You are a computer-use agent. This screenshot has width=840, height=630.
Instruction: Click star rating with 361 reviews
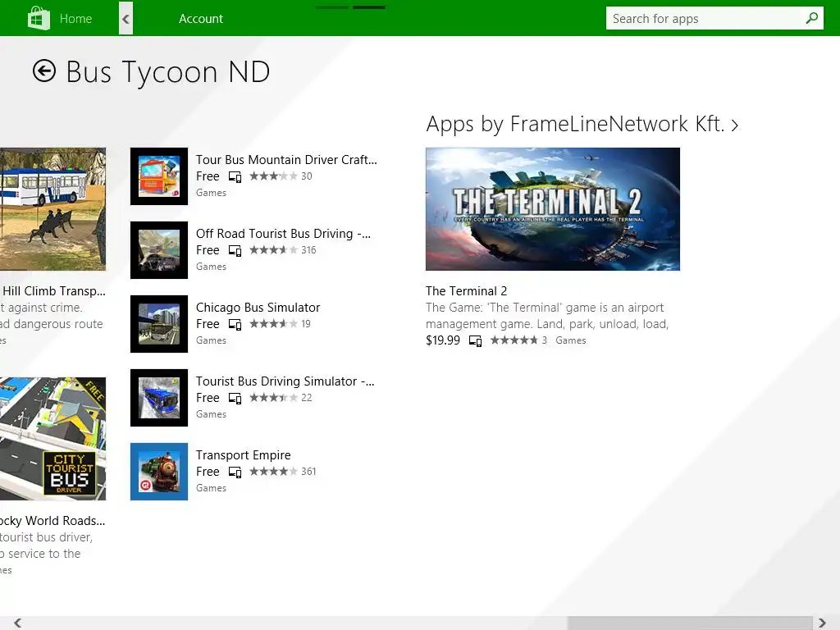tap(273, 472)
